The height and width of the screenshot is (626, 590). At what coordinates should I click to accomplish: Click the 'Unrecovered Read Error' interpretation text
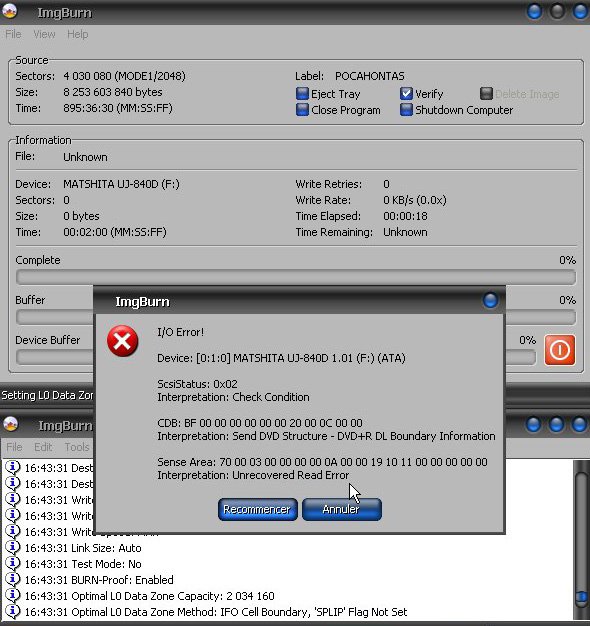(x=291, y=475)
